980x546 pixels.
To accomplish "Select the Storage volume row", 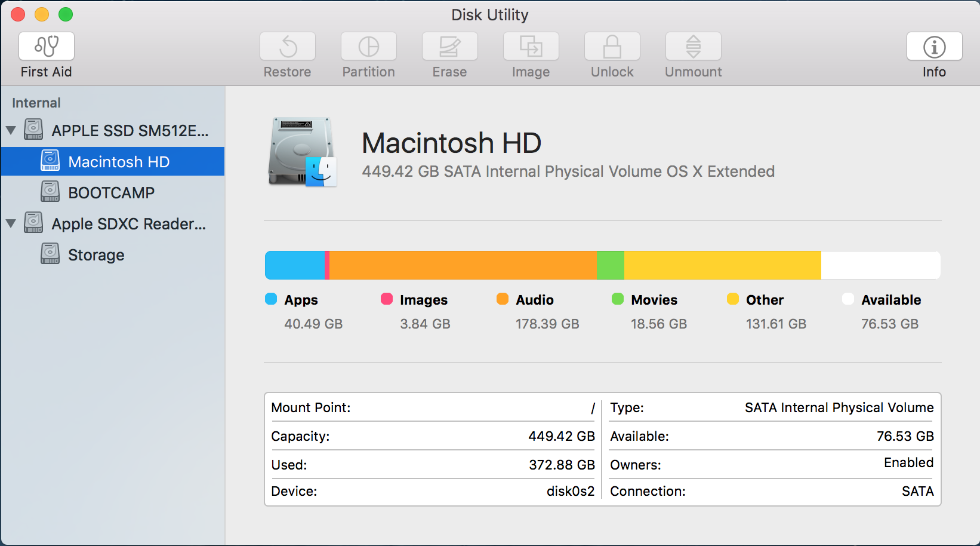I will click(x=113, y=254).
